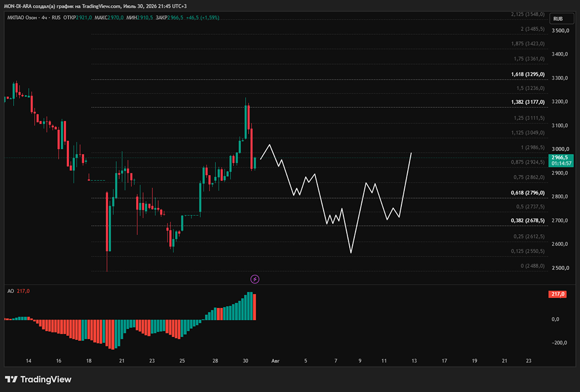580x392 pixels.
Task: Click the last red AO histogram bar
Action: [x=254, y=307]
